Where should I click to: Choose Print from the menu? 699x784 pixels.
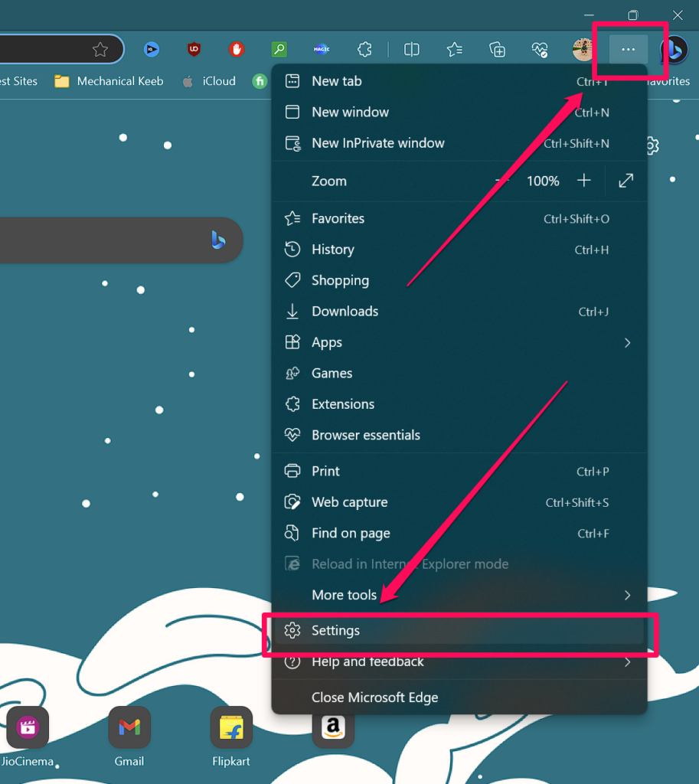pyautogui.click(x=459, y=471)
